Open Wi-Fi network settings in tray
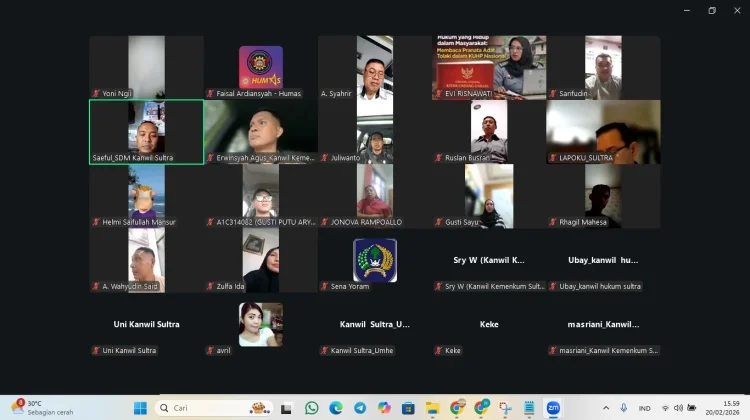Image resolution: width=750 pixels, height=420 pixels. click(x=665, y=408)
